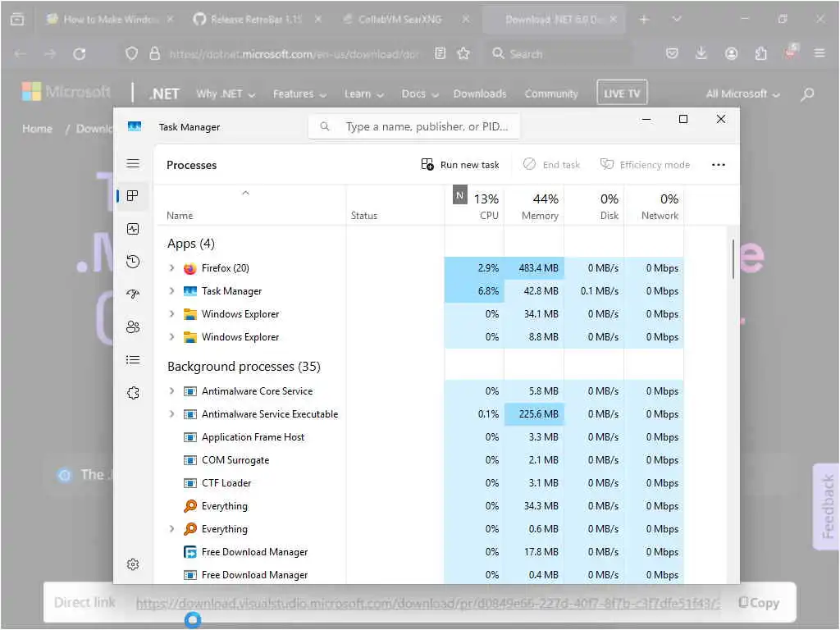Click Background processes (35) group heading
Screen dimensions: 840x630
pos(244,367)
